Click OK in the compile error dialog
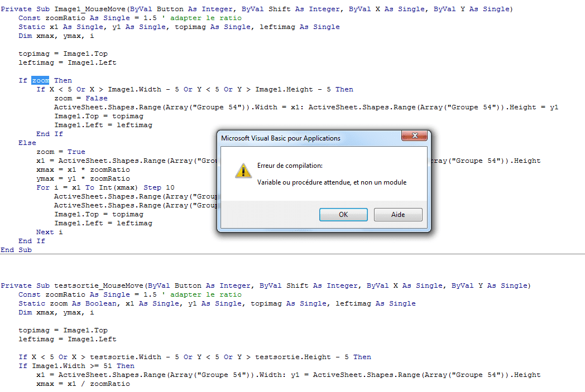The height and width of the screenshot is (392, 585). point(343,215)
